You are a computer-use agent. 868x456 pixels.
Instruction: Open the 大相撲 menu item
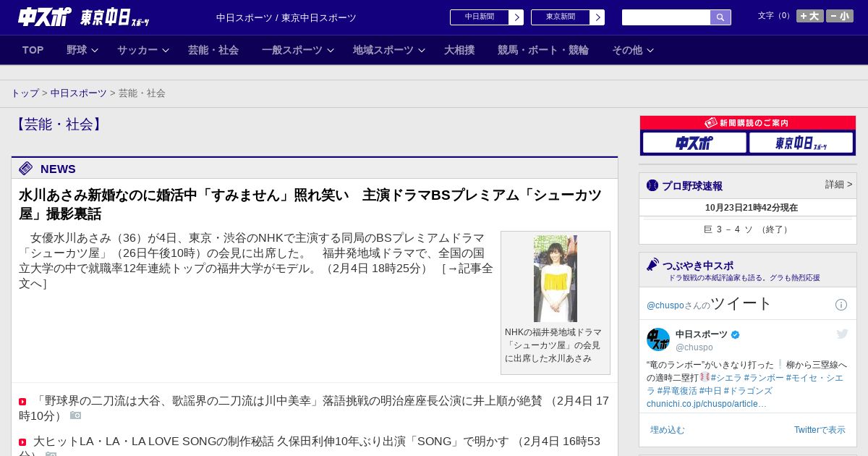[x=459, y=50]
